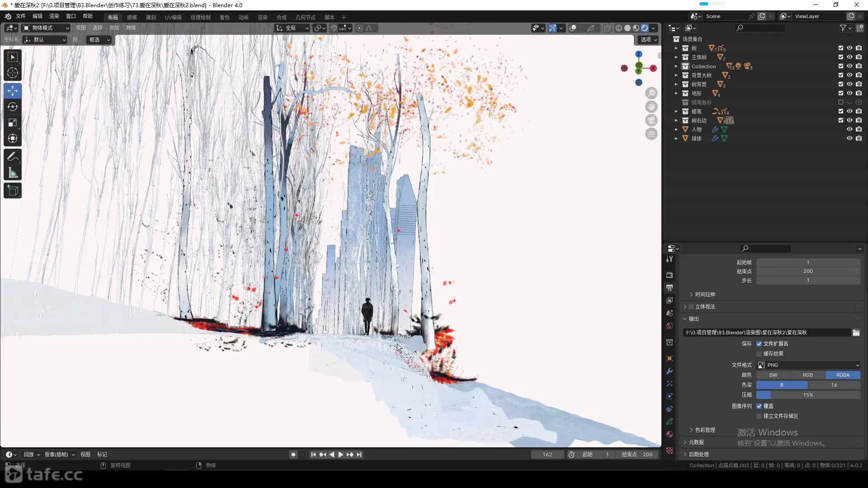Expand the 时间拉伸 panel
The width and height of the screenshot is (868, 488).
[x=705, y=295]
